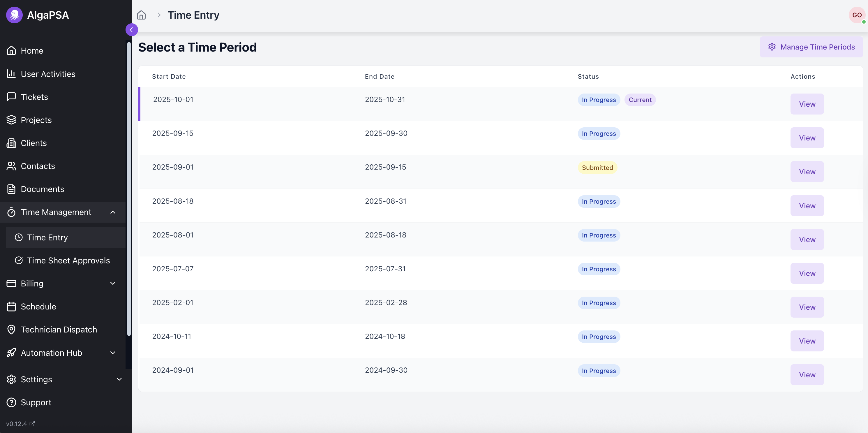Go to Tickets in sidebar
Screen dimensions: 868x433
(x=34, y=97)
